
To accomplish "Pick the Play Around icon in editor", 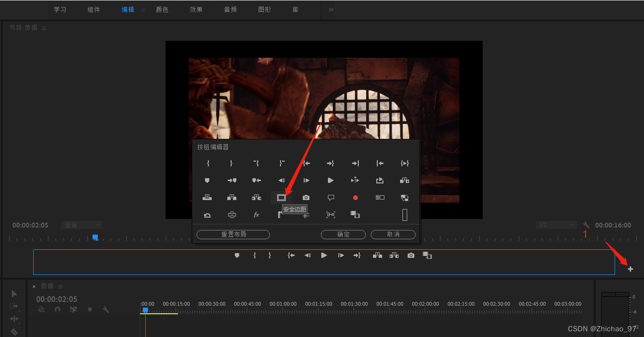I will (x=355, y=180).
